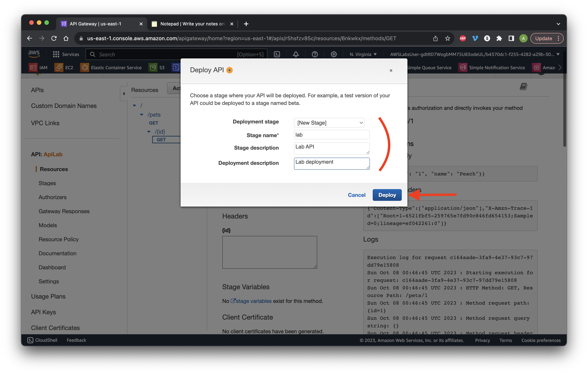Go forward in browser history
588x374 pixels.
42,38
